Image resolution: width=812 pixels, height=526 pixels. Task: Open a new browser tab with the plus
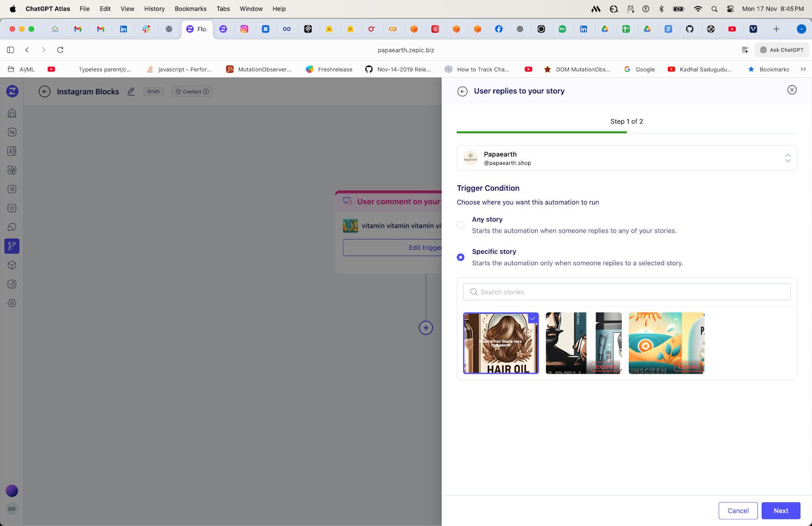tap(776, 29)
